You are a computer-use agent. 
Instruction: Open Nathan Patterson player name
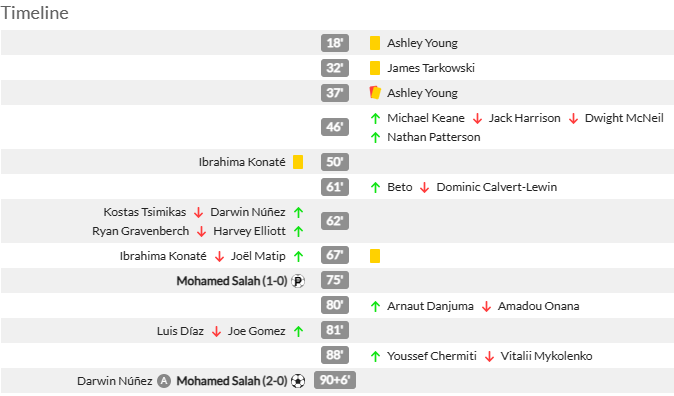434,137
